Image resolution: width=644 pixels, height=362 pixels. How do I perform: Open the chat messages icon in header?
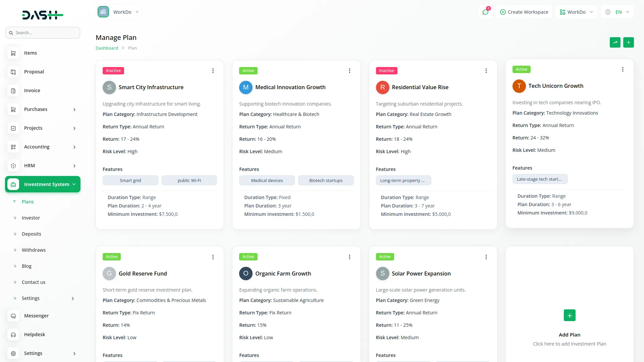(x=485, y=12)
